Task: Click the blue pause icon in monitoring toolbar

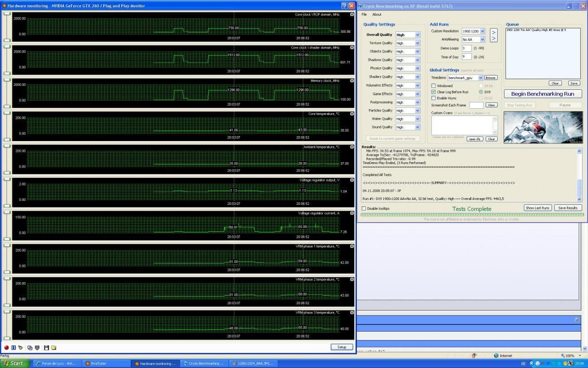Action: click(13, 347)
